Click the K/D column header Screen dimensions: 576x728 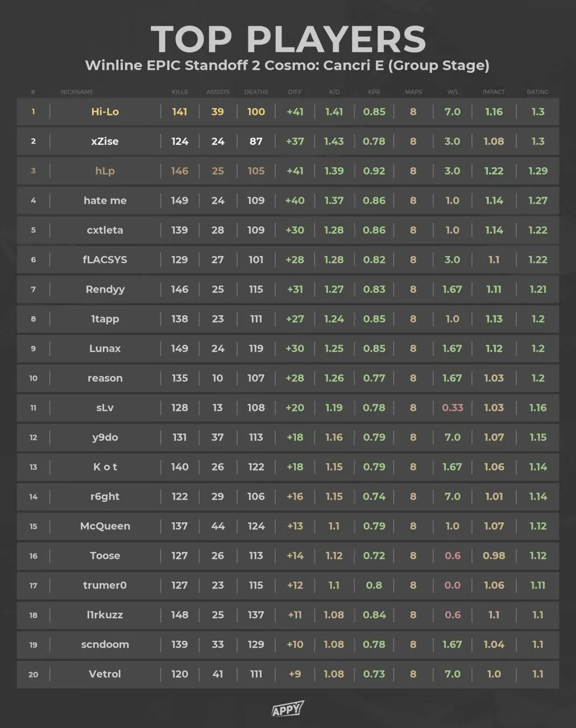click(x=334, y=92)
